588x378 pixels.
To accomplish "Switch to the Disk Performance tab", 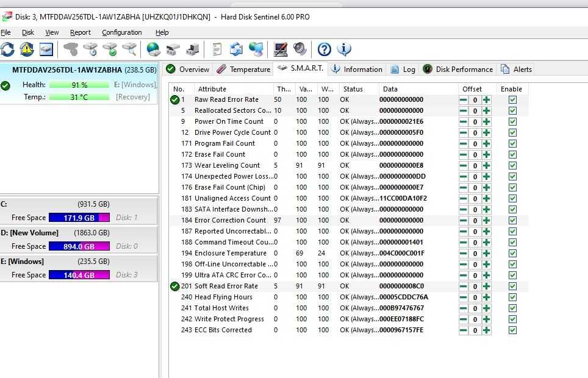I will [x=458, y=70].
